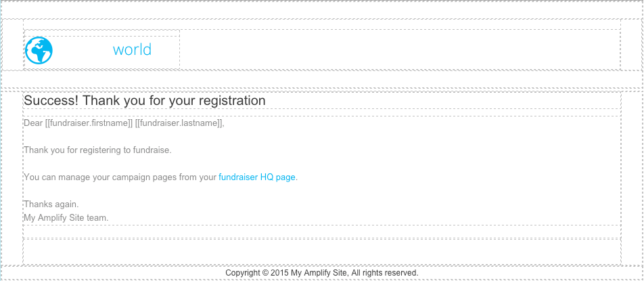Select the "world" logo text
The image size is (644, 281).
point(132,49)
